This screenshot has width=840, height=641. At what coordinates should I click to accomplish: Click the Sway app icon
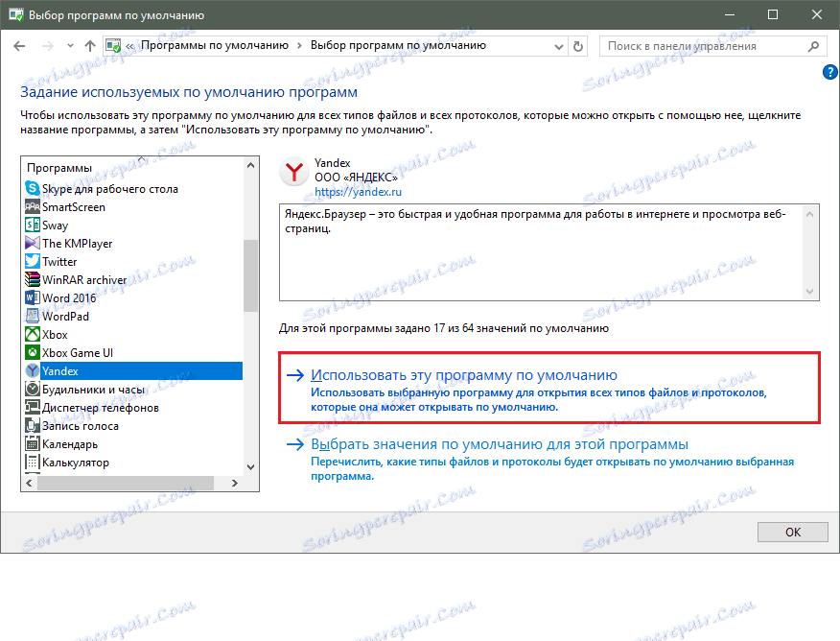33,226
